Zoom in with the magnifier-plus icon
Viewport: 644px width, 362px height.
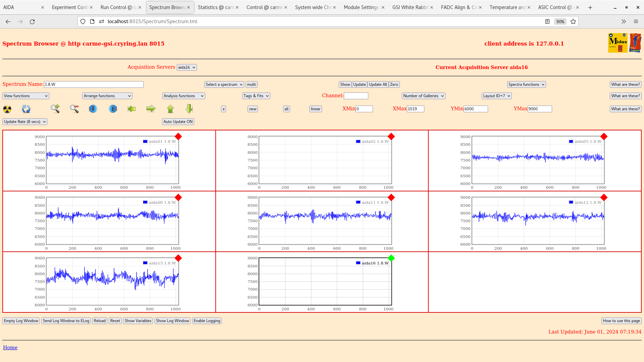point(55,109)
